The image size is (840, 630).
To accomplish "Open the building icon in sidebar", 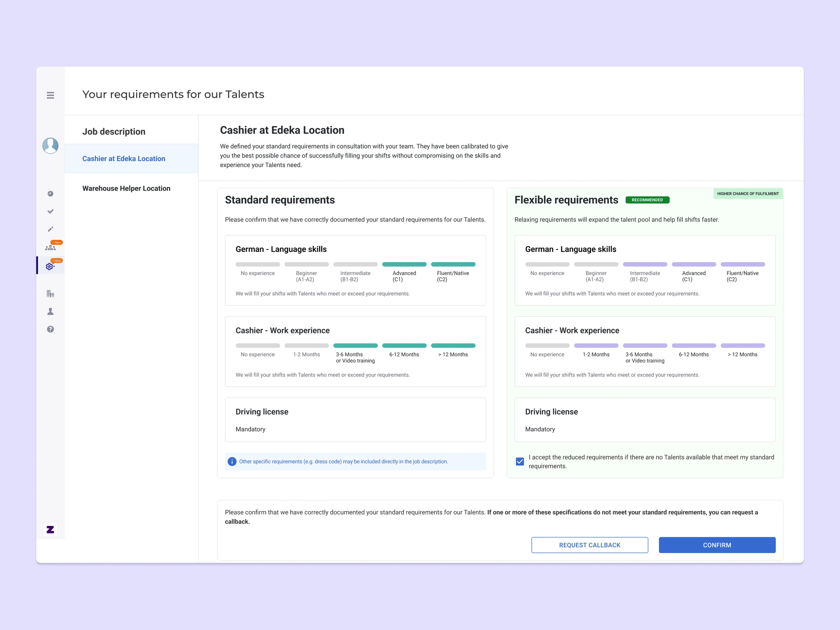I will click(x=50, y=294).
